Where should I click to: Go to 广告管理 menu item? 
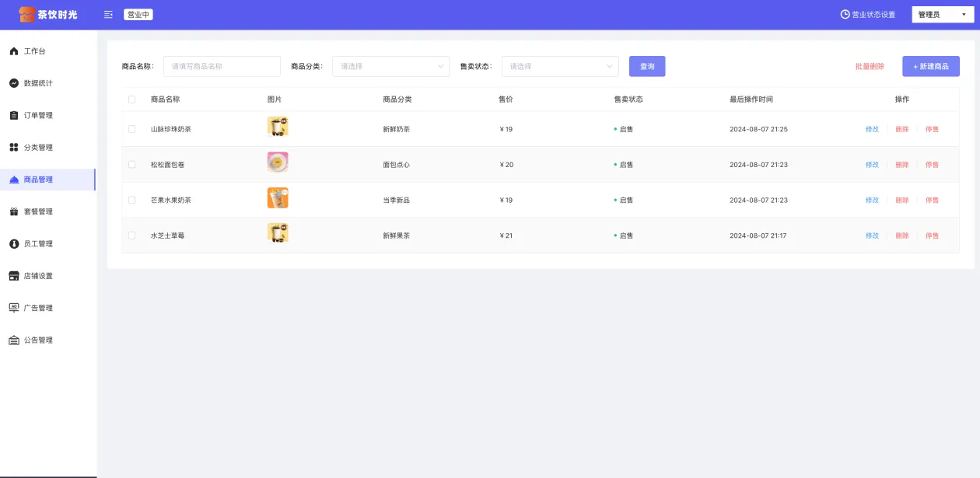(x=38, y=309)
